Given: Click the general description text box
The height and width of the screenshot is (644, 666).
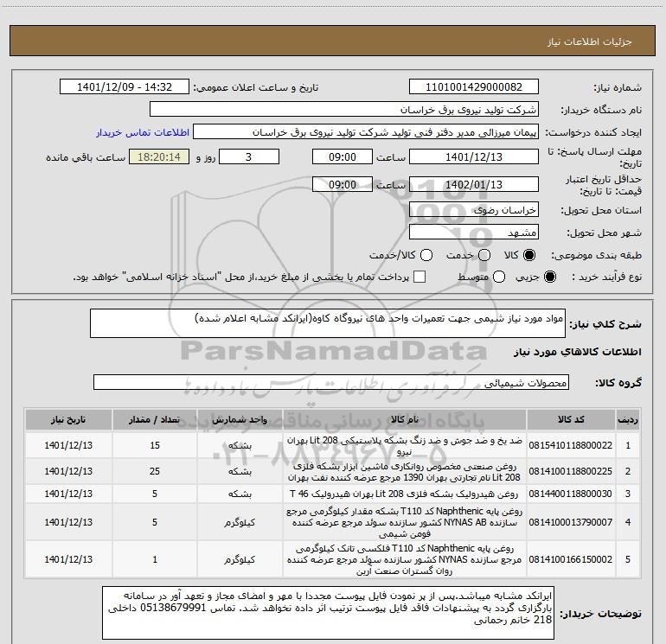Looking at the screenshot, I should tap(328, 323).
